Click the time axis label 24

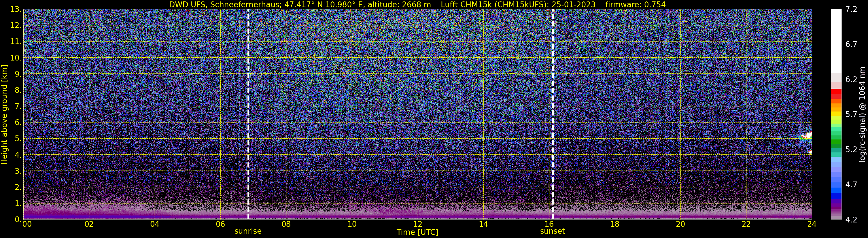[x=812, y=224]
